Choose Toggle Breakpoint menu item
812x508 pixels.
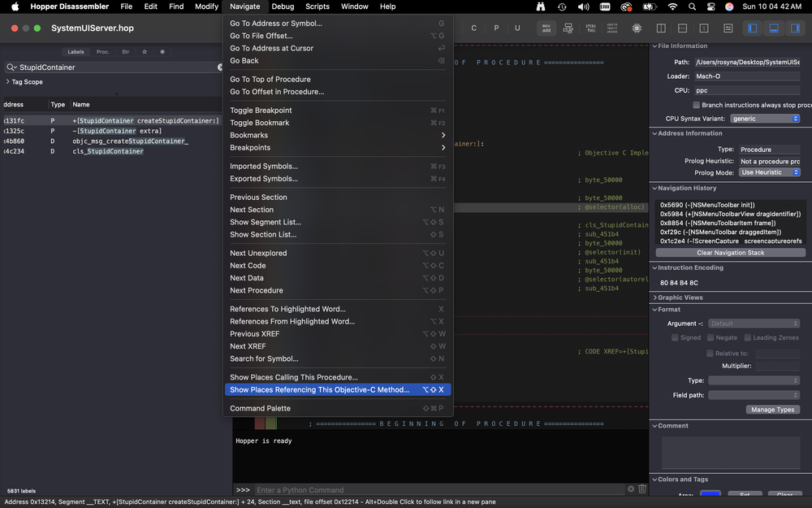(x=338, y=111)
